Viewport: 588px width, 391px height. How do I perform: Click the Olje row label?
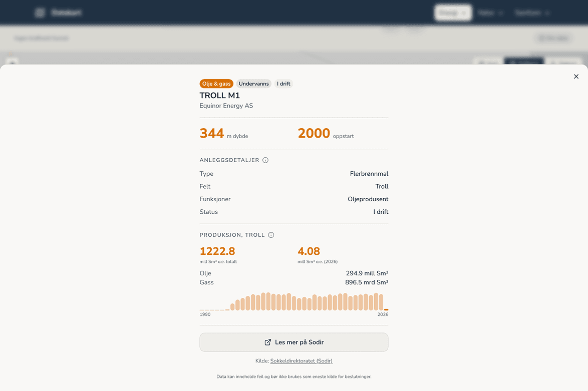205,273
